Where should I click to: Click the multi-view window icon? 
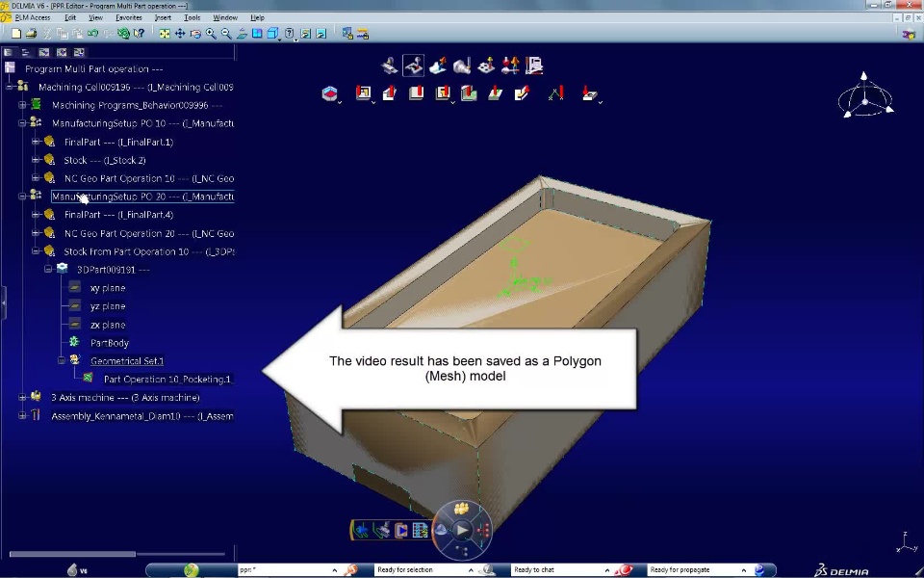257,34
